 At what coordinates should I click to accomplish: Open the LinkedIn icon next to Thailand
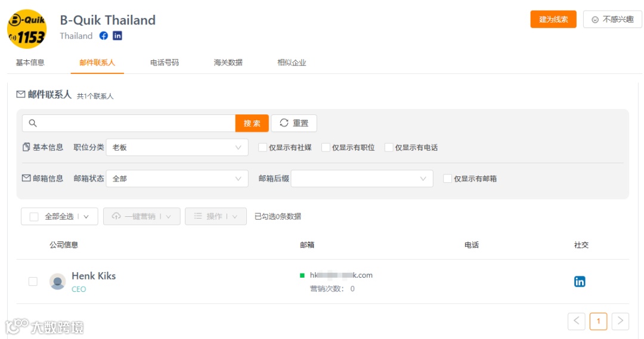click(x=117, y=36)
